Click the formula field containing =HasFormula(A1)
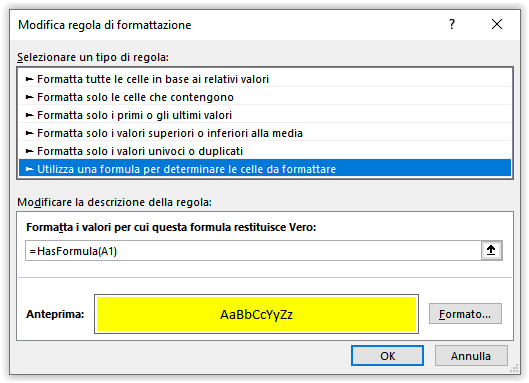Viewport: 529px width, 383px height. pyautogui.click(x=253, y=251)
